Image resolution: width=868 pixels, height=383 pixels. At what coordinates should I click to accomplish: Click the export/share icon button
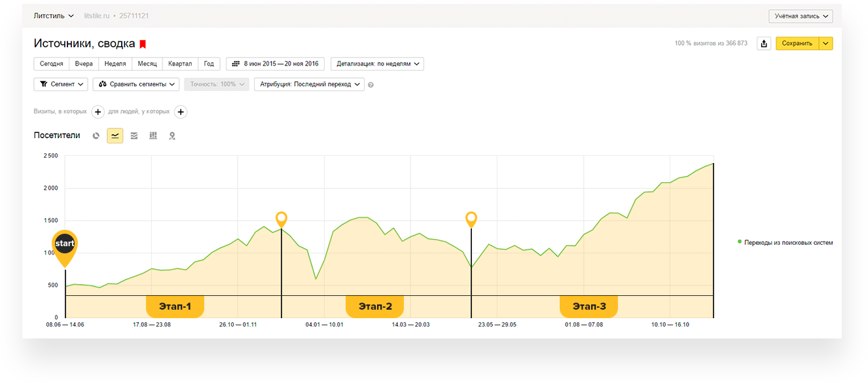click(x=764, y=43)
